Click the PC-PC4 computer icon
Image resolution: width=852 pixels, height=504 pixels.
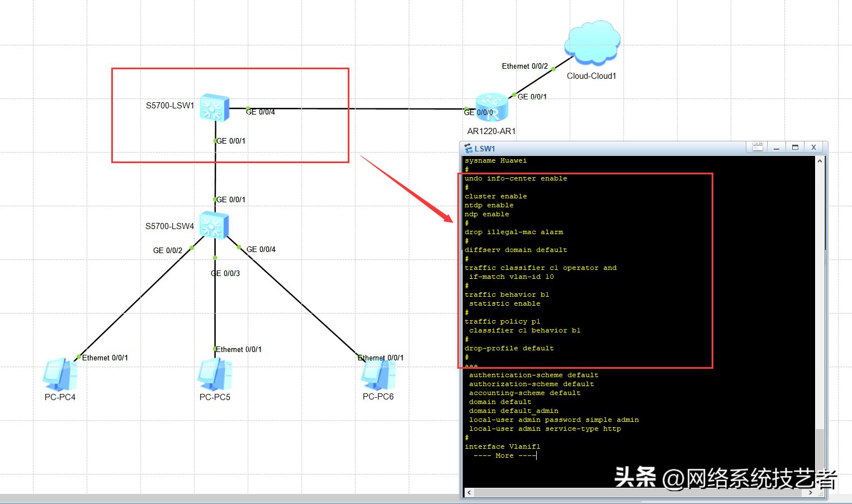[x=60, y=374]
